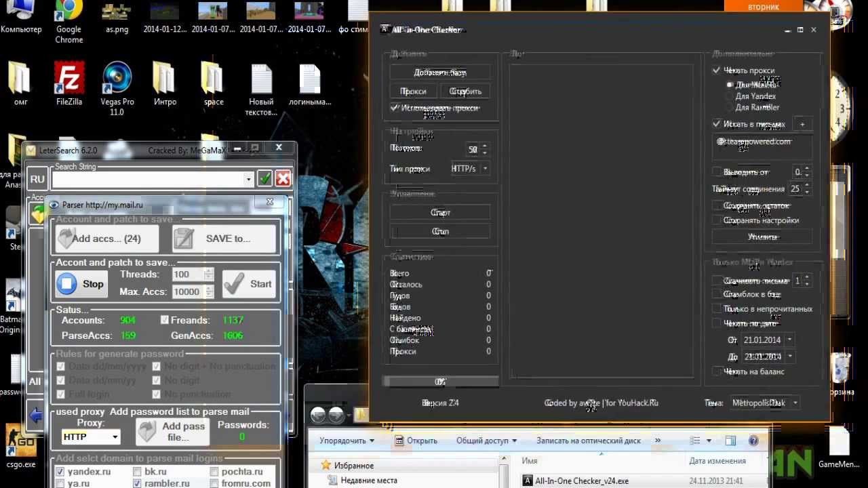The height and width of the screenshot is (488, 868).
Task: Toggle Чекать на баланс checkbox
Action: tap(717, 371)
